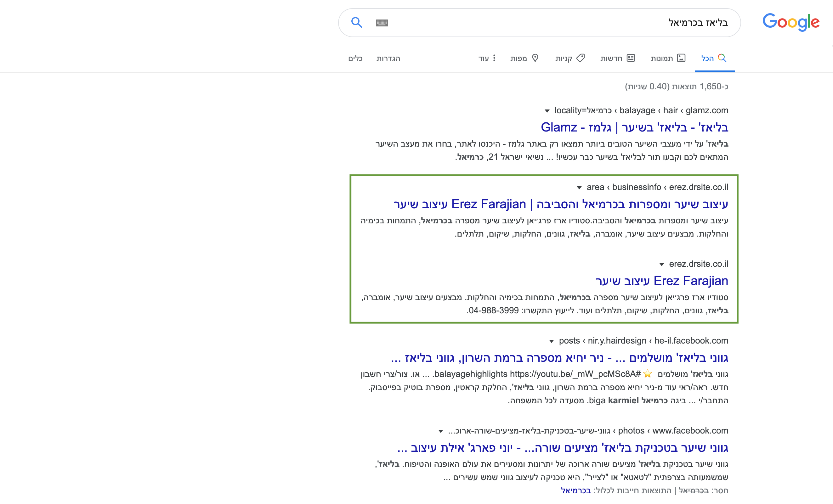833x504 pixels.
Task: Expand the erez.drsite.co.il businessinfo dropdown arrow
Action: [x=579, y=188]
